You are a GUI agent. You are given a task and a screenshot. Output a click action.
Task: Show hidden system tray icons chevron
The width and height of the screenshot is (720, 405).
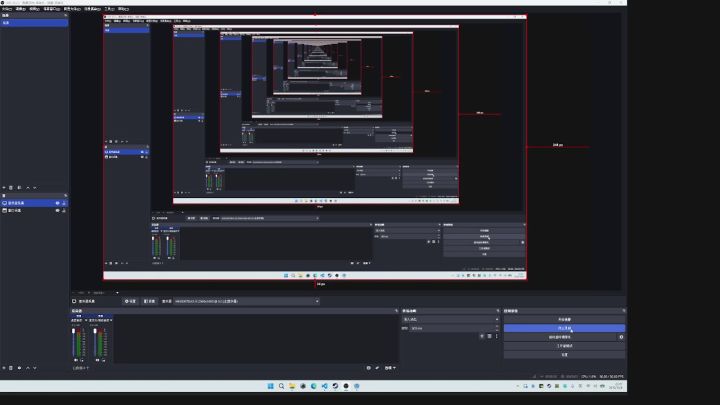pyautogui.click(x=518, y=386)
